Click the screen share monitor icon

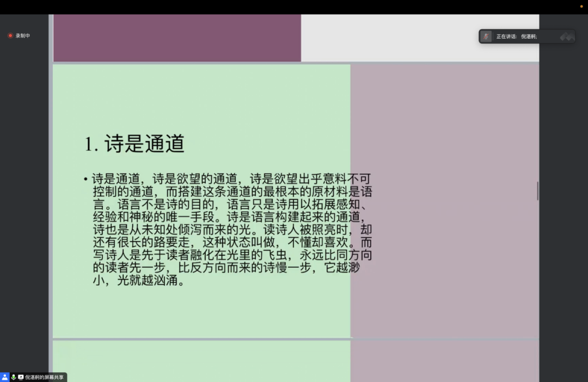tap(21, 377)
